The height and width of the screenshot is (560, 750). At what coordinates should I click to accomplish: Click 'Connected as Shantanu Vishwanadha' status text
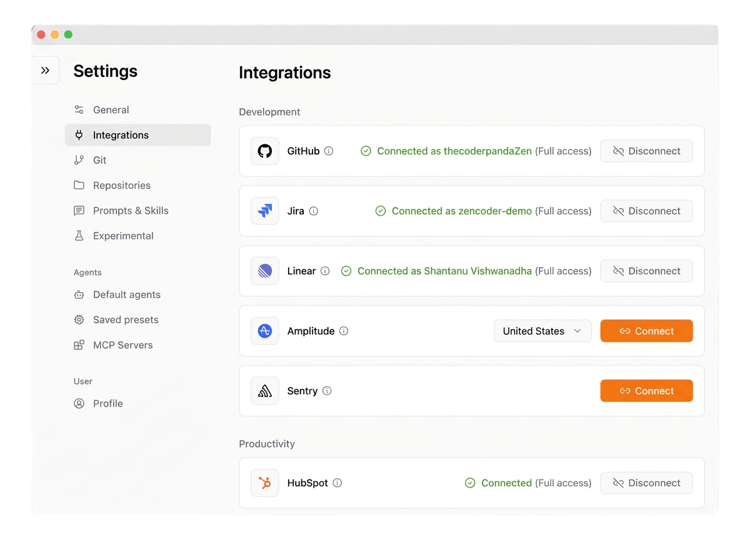(444, 271)
